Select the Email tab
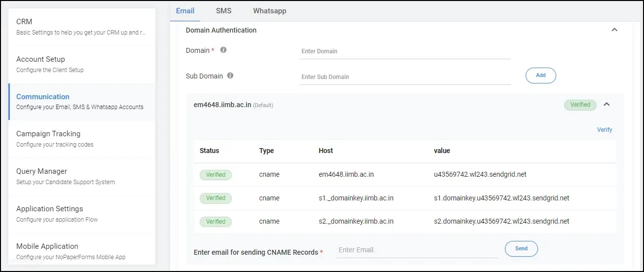 pyautogui.click(x=185, y=11)
